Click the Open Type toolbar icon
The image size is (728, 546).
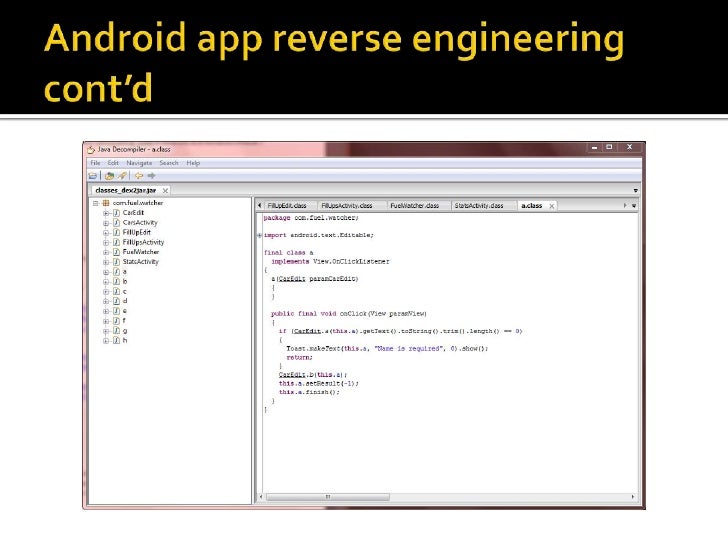click(110, 176)
